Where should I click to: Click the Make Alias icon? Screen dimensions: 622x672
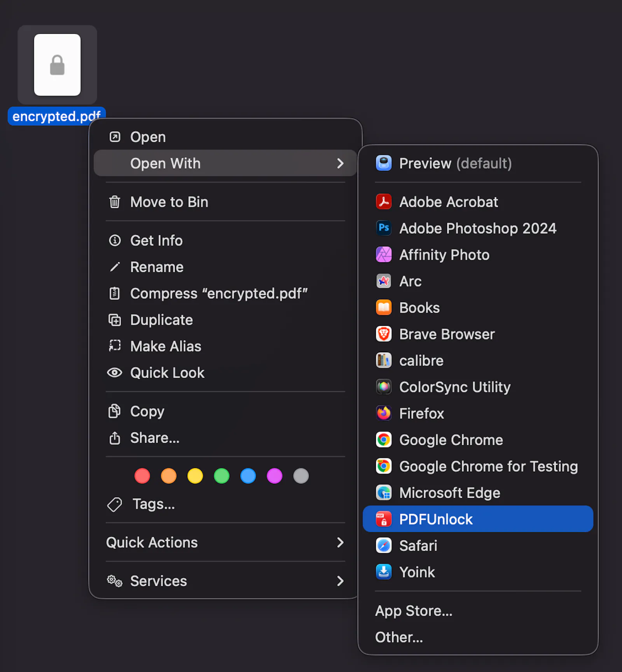click(115, 346)
